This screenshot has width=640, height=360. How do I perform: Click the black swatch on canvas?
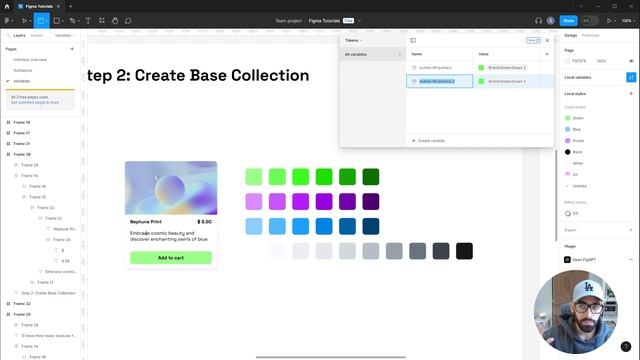click(x=464, y=251)
